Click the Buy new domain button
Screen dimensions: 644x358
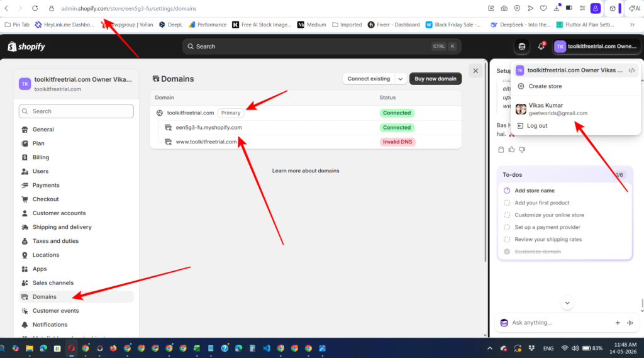tap(435, 79)
